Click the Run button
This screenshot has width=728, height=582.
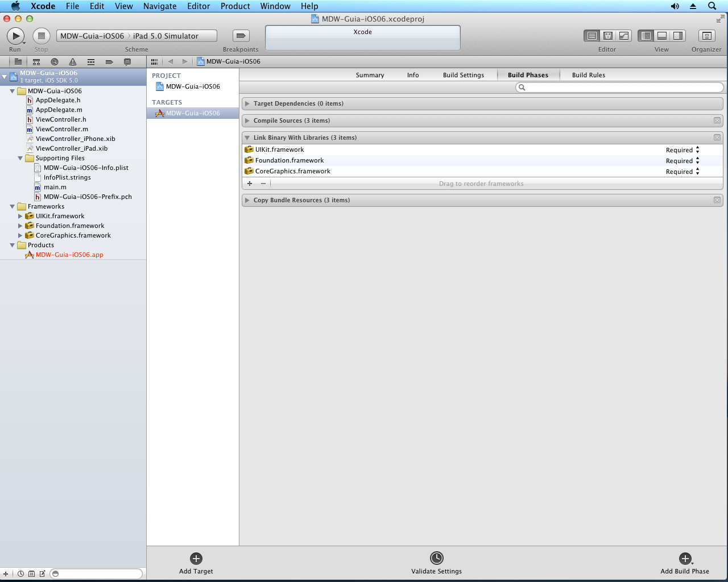point(15,36)
